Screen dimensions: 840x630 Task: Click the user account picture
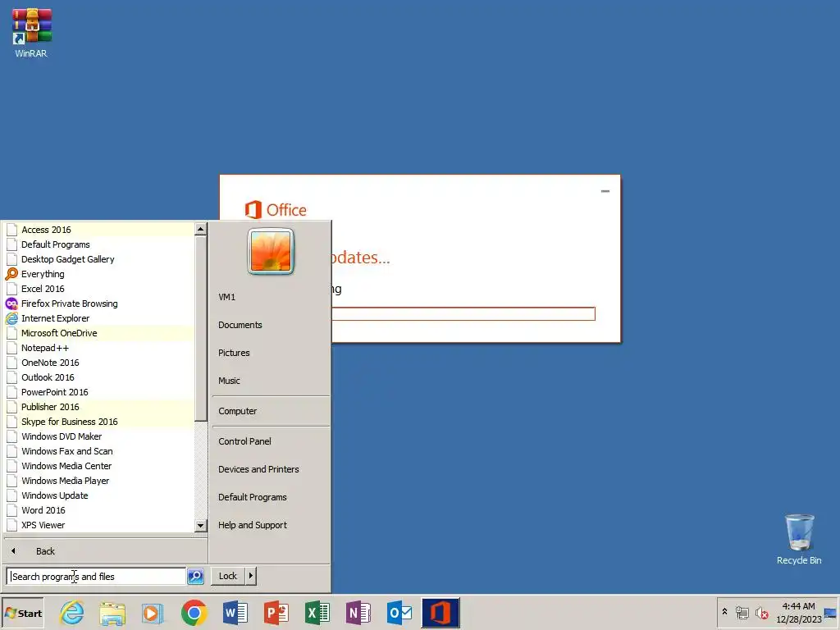point(271,251)
